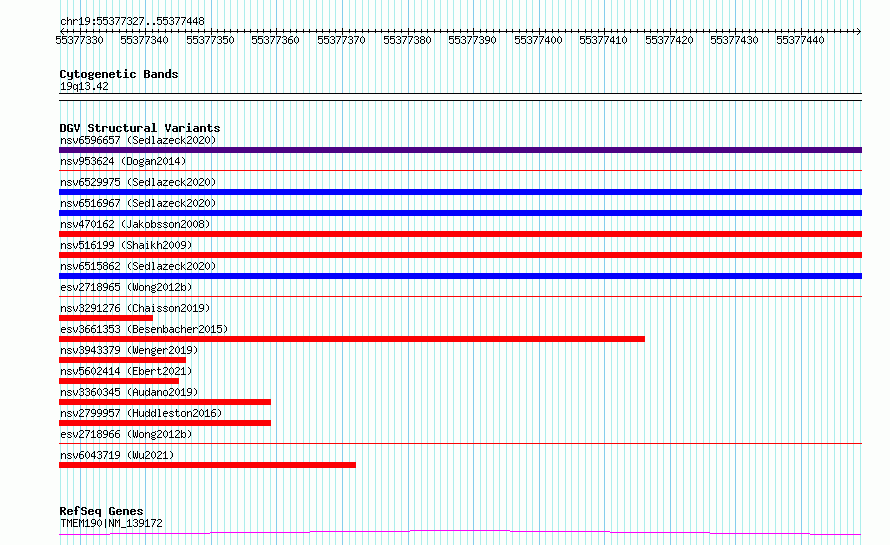Click the 55377370 ruler coordinate
The height and width of the screenshot is (545, 890).
(341, 40)
